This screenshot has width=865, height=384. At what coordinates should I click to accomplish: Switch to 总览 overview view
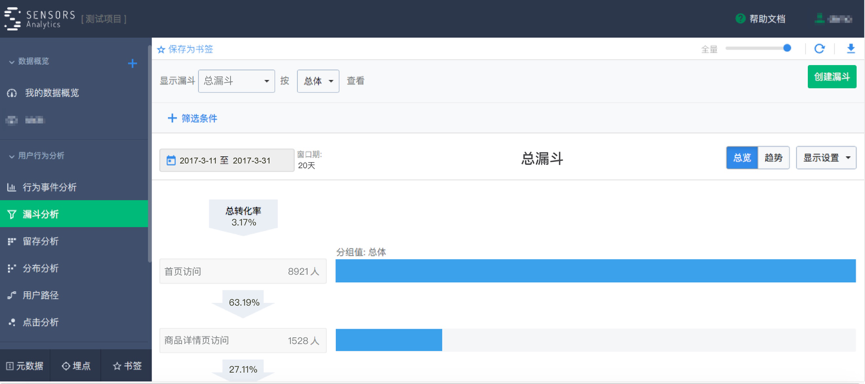tap(742, 158)
